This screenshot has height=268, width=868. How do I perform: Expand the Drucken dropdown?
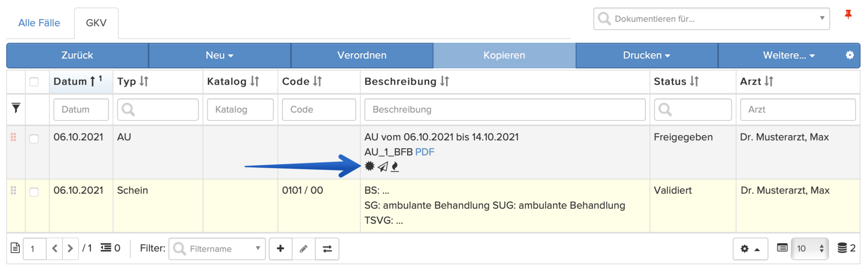pos(646,55)
